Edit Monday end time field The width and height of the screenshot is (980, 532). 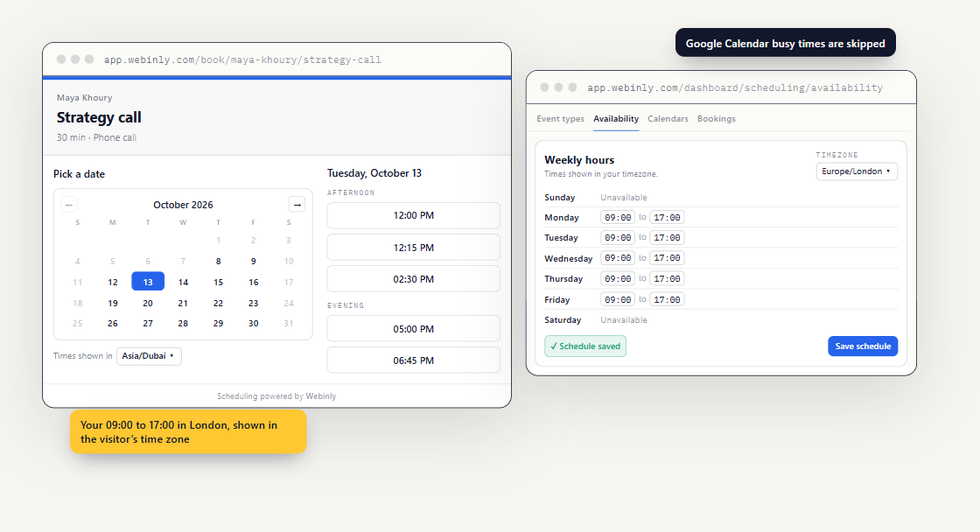click(667, 218)
